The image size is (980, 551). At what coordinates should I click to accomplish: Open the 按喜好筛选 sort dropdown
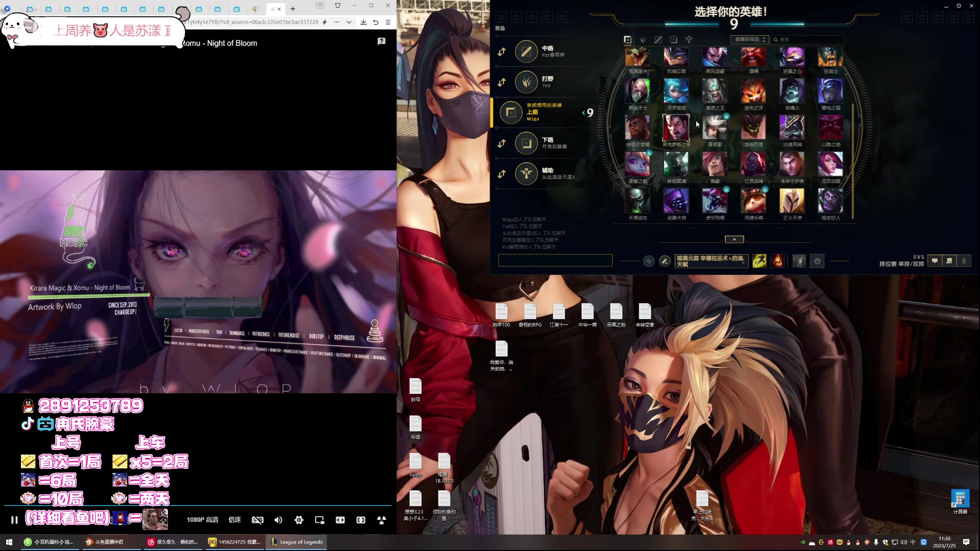(x=749, y=39)
